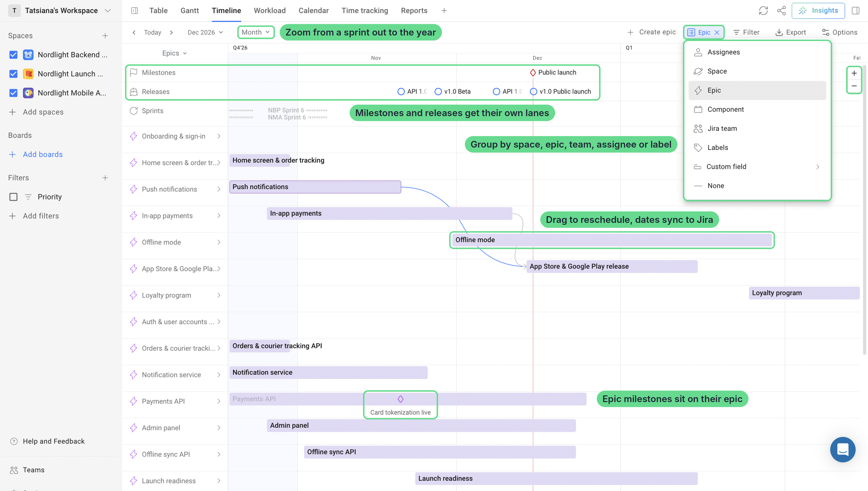868x491 pixels.
Task: Open the Insights button
Action: pyautogui.click(x=818, y=11)
